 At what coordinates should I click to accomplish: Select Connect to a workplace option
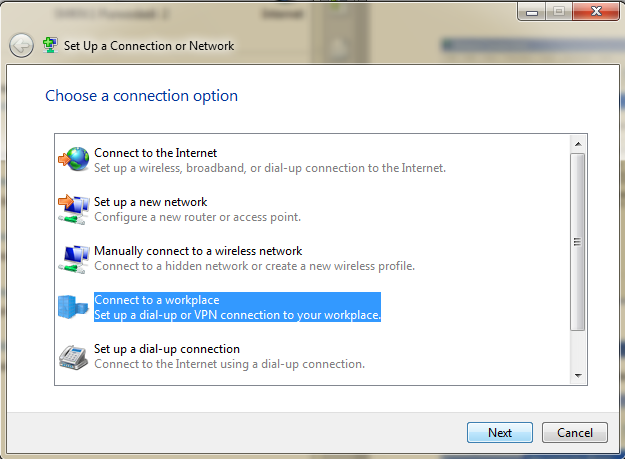pos(156,300)
